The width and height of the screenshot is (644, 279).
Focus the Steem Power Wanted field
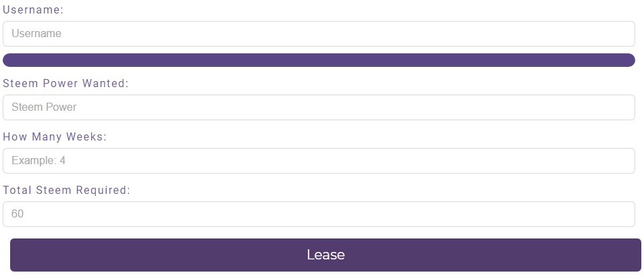click(319, 107)
